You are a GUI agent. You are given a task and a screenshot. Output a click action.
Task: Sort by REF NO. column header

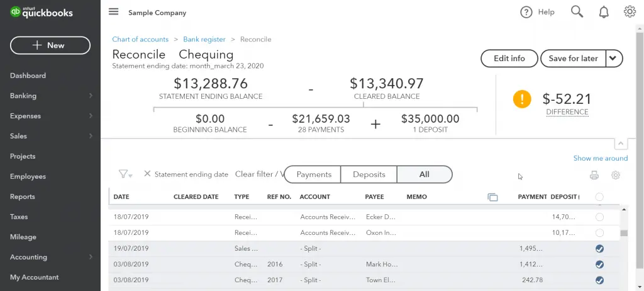click(x=279, y=197)
